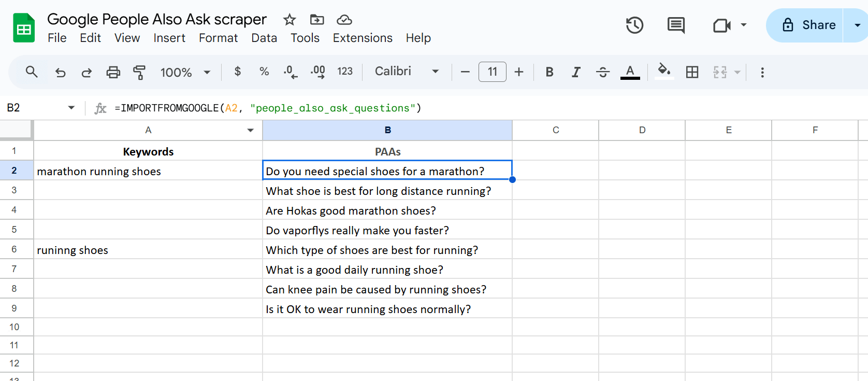Expand the Name box dropdown arrow
This screenshot has height=381, width=868.
[x=71, y=108]
